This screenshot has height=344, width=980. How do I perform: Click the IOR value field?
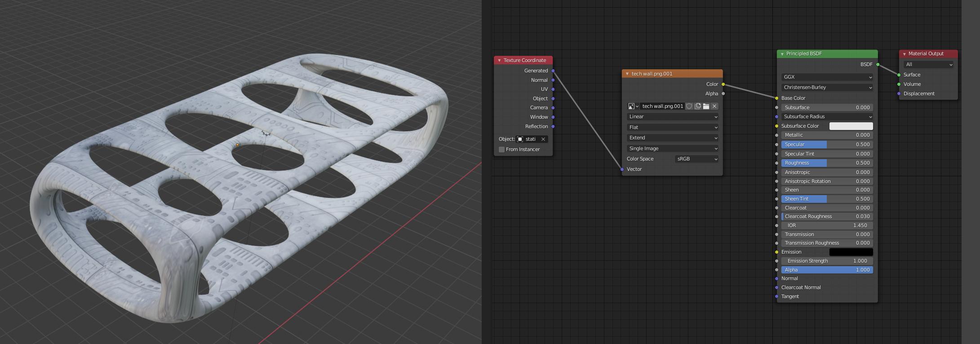pyautogui.click(x=827, y=225)
